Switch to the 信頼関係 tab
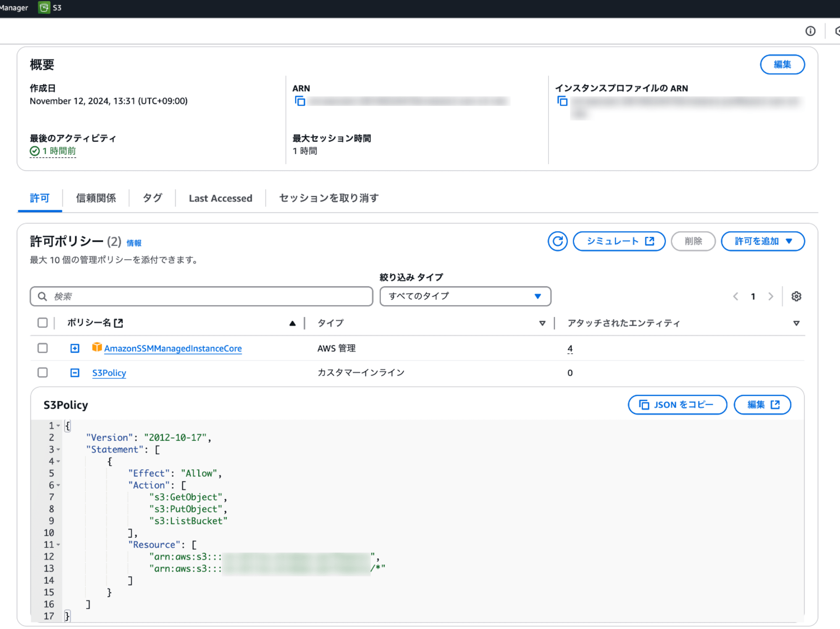Image resolution: width=840 pixels, height=629 pixels. click(x=96, y=198)
